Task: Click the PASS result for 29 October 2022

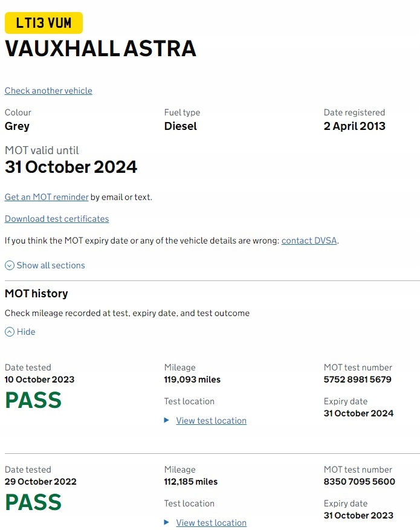Action: [33, 502]
